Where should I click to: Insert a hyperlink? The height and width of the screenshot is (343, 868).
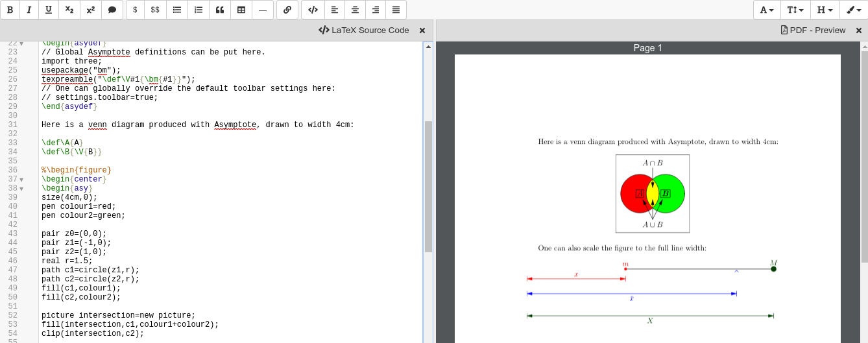(x=287, y=10)
